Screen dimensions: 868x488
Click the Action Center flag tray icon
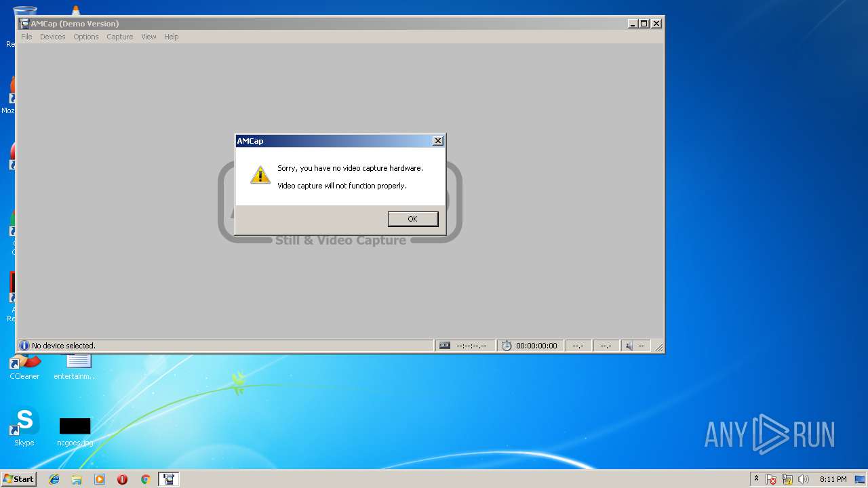click(x=772, y=479)
